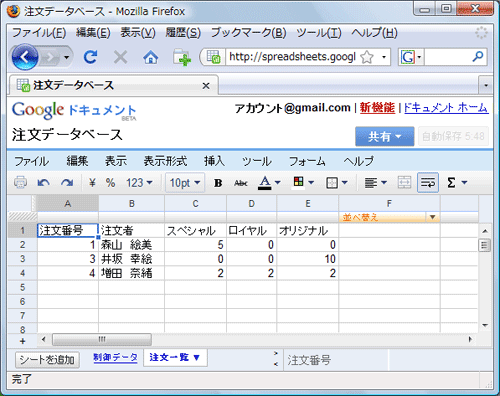The image size is (500, 396).
Task: Open Firefox ファイル(F) menu
Action: [x=39, y=33]
